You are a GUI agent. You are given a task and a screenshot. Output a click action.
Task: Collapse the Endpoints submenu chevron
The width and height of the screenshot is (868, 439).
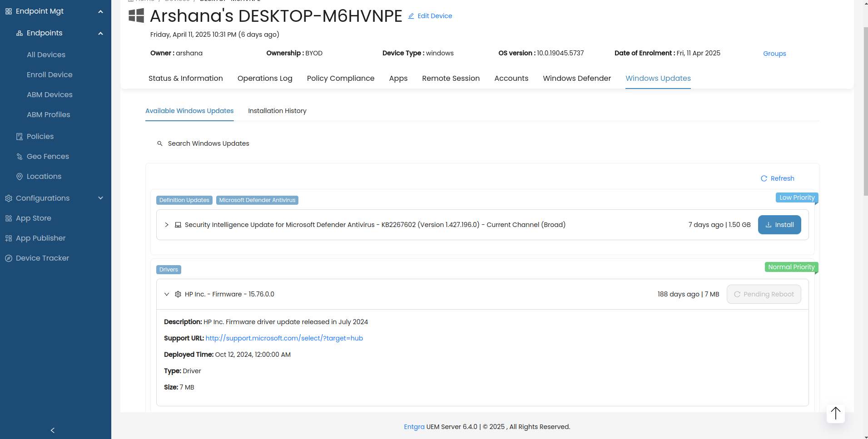coord(101,33)
